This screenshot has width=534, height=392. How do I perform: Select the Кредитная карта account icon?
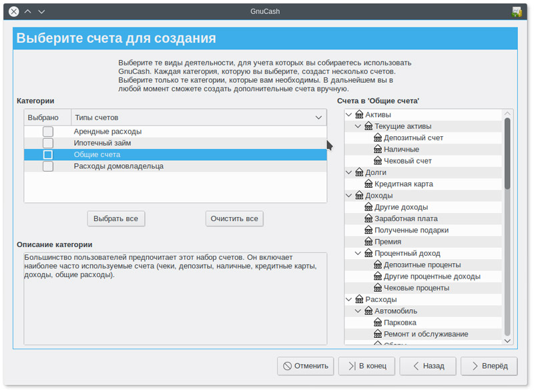[x=368, y=184]
